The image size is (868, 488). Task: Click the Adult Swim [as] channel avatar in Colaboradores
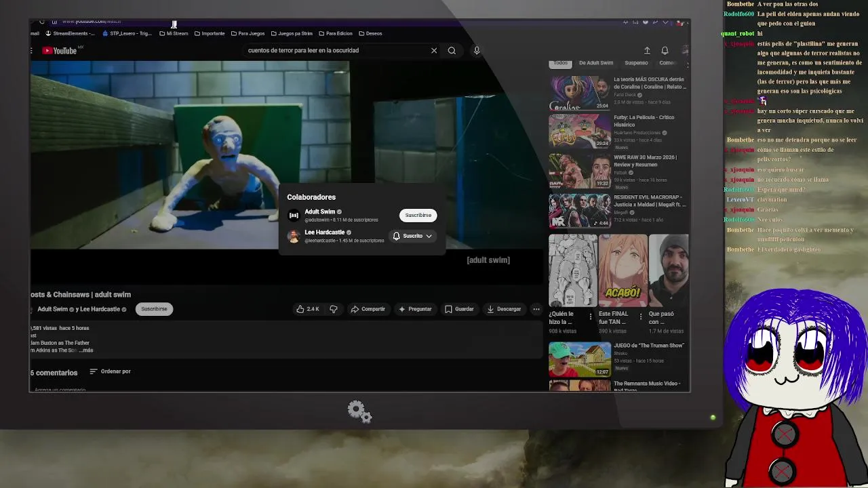[x=294, y=215]
